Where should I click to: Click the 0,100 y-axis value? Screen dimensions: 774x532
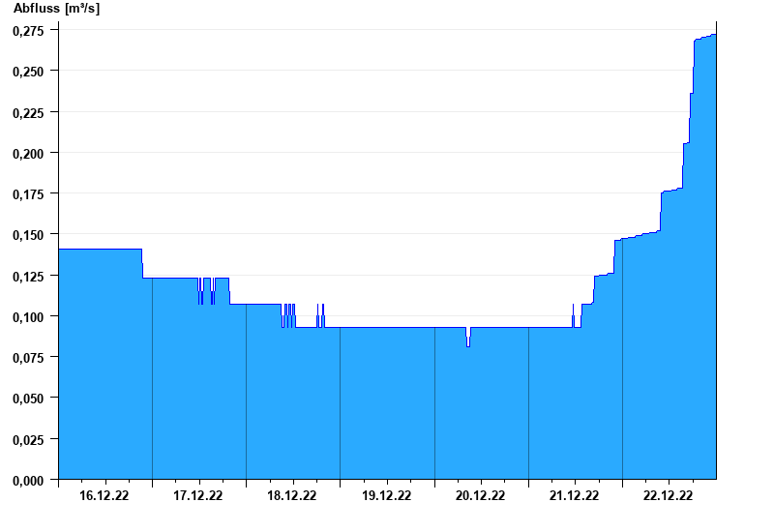[28, 317]
